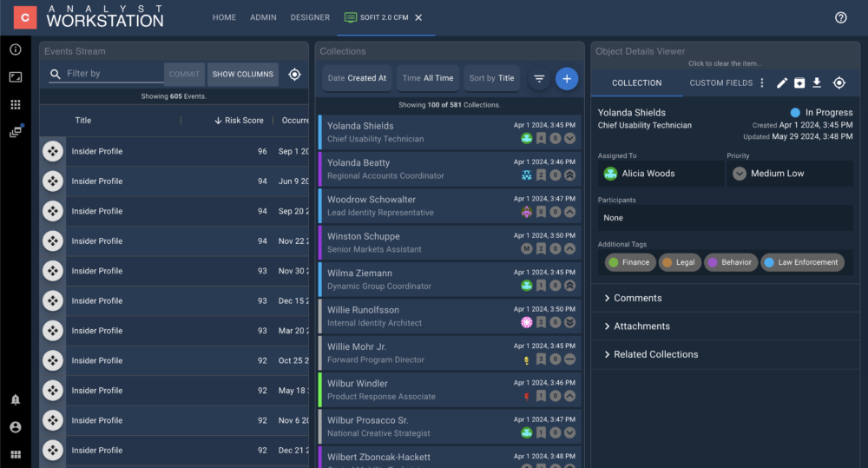Viewport: 868px width, 468px height.
Task: Open the DESIGNER menu
Action: 310,17
